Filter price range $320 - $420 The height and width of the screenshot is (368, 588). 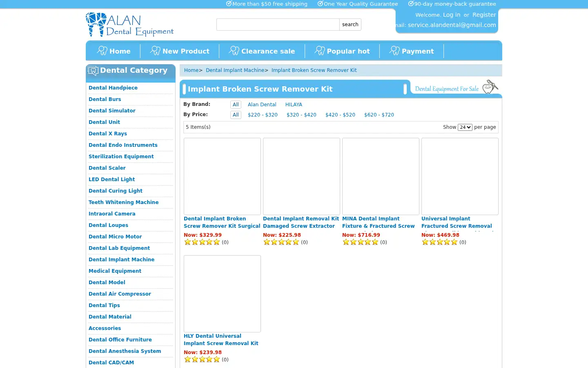tap(301, 115)
